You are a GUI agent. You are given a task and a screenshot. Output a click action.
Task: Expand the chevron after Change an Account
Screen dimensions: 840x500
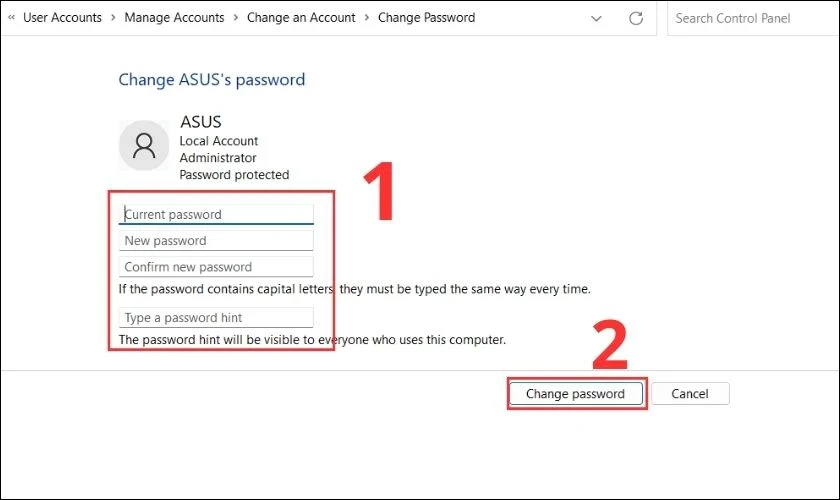366,18
